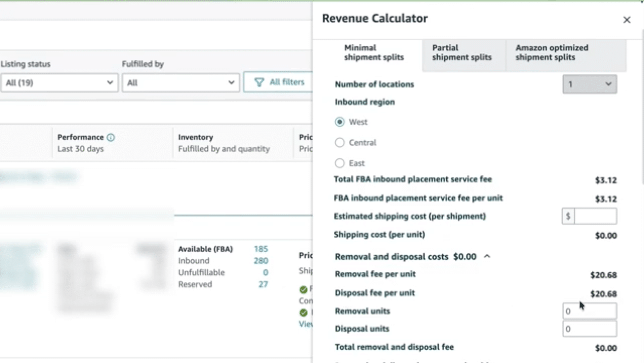Viewport: 644px width, 363px height.
Task: Open All filters button
Action: [x=279, y=82]
